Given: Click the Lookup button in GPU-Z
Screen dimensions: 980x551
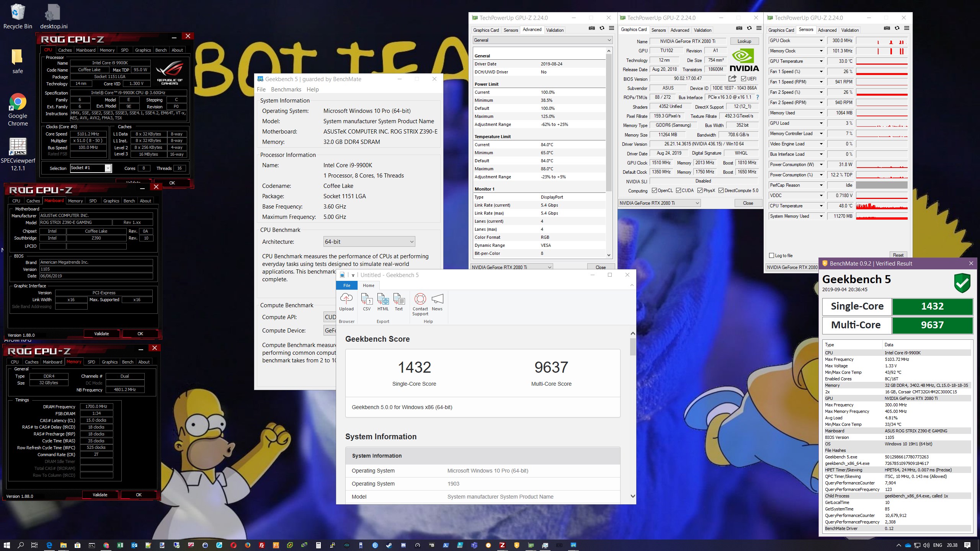Looking at the screenshot, I should point(744,41).
